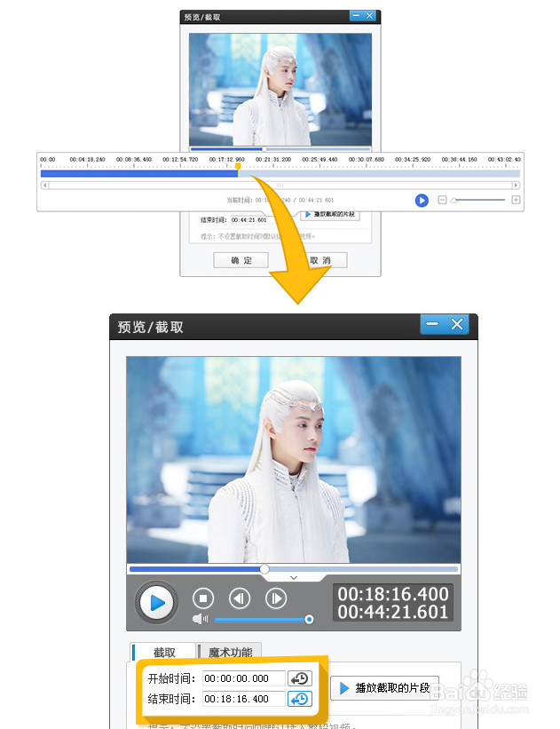Set the end time to the current position with the blue clock icon

(x=300, y=699)
